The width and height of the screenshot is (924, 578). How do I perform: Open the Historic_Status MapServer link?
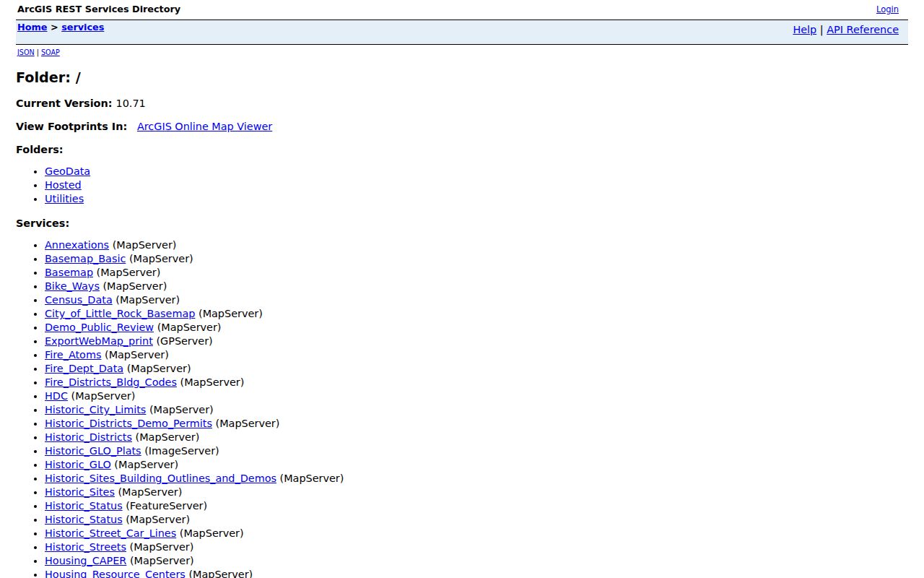tap(84, 519)
